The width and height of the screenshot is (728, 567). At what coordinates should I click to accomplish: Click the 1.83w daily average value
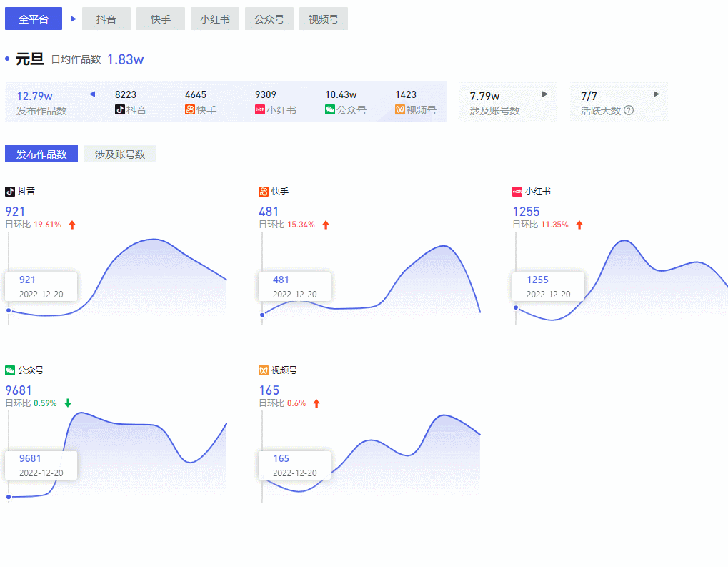[125, 59]
